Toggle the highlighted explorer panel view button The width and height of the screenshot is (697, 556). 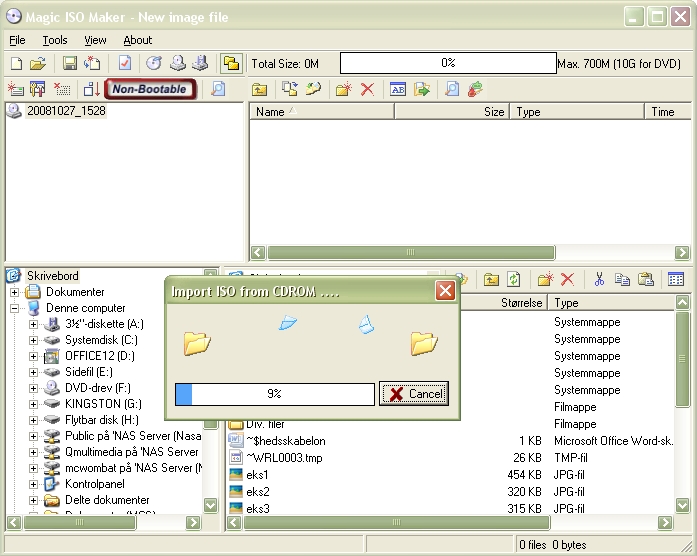230,63
